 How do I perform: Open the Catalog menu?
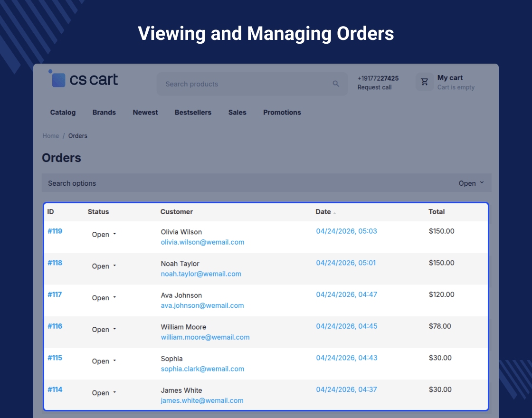tap(63, 112)
